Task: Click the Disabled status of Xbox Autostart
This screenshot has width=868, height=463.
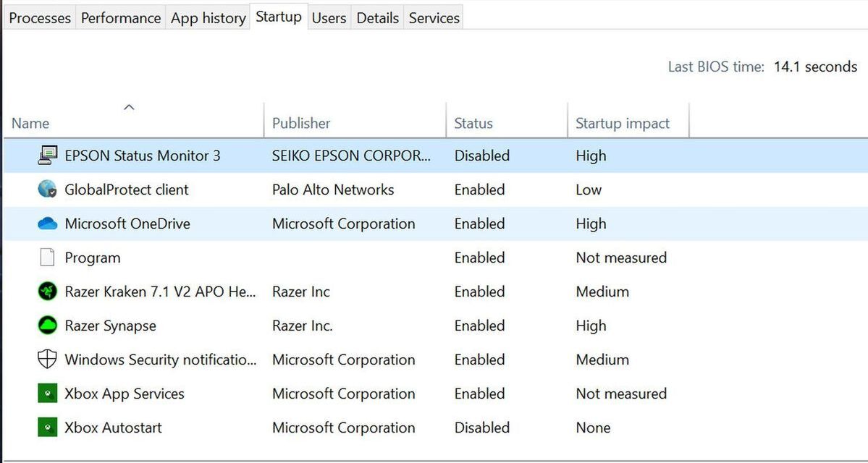Action: 481,428
